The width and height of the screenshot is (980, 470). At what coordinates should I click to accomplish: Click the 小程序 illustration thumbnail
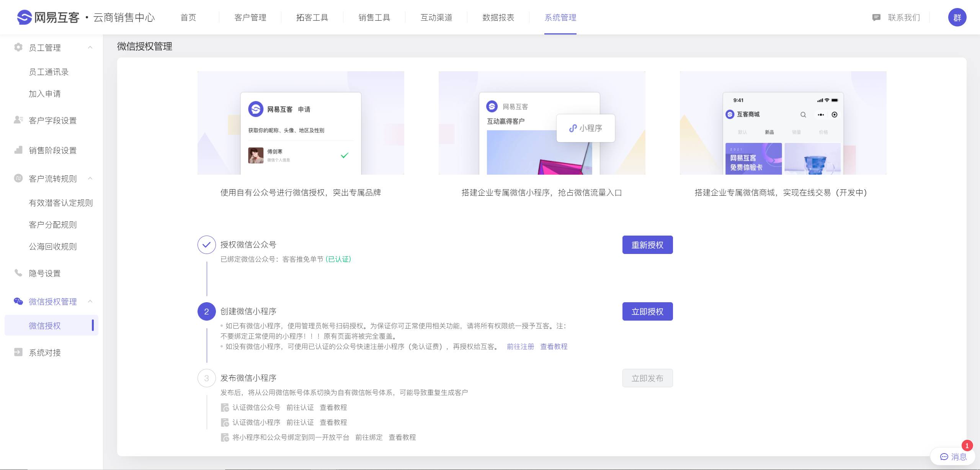542,123
